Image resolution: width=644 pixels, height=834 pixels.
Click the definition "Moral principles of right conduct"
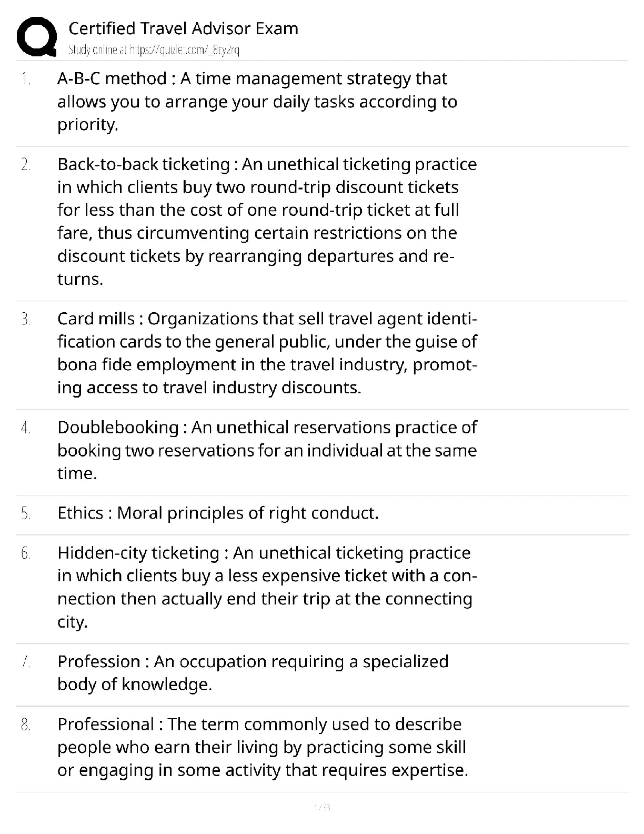click(247, 513)
